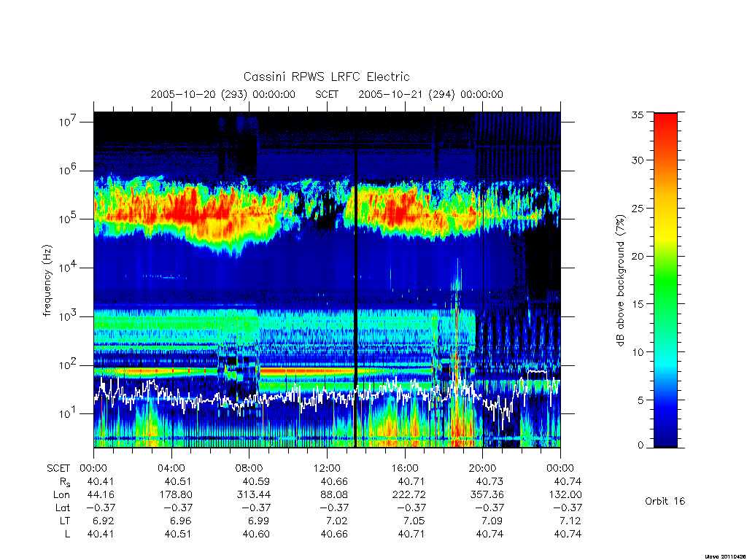
Task: Click the LT value "6.99"
Action: click(260, 521)
